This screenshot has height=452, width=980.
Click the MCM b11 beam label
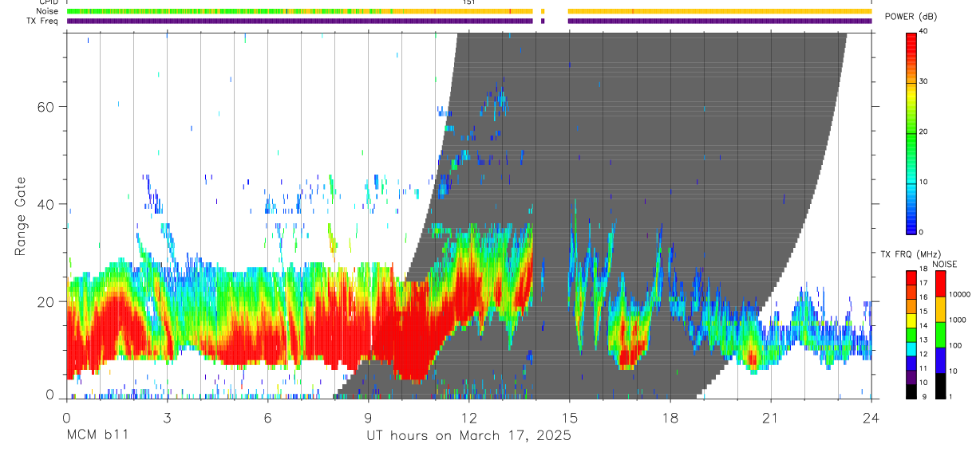point(97,436)
